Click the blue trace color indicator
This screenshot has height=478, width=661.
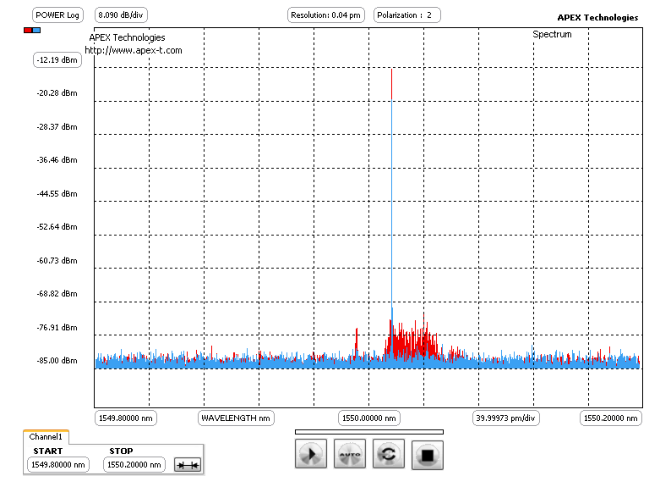click(x=37, y=31)
